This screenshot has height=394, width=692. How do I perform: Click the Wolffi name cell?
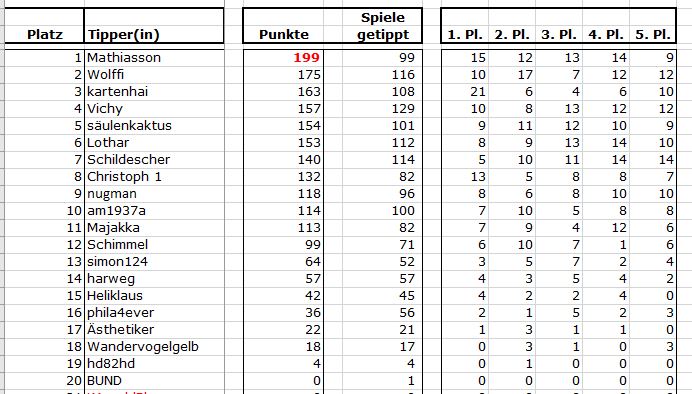pos(154,75)
